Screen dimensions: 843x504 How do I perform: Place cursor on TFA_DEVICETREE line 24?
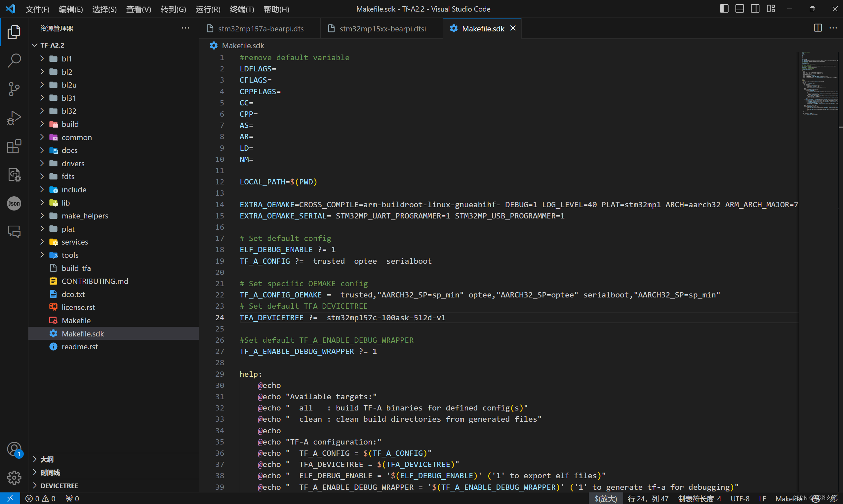pos(342,318)
